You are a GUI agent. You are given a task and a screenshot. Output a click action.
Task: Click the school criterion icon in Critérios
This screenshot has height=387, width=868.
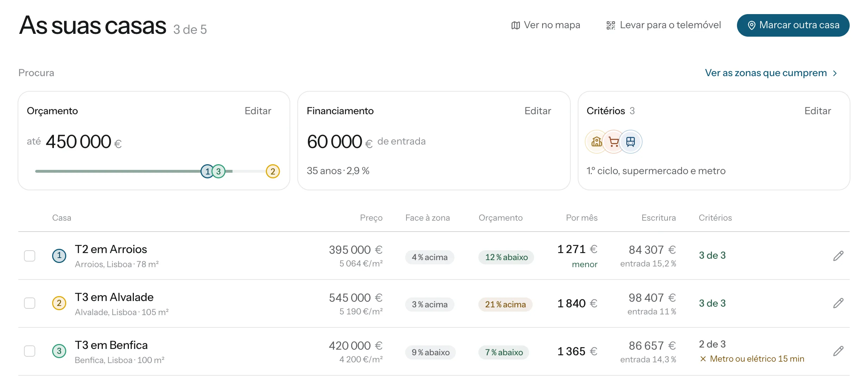coord(596,142)
